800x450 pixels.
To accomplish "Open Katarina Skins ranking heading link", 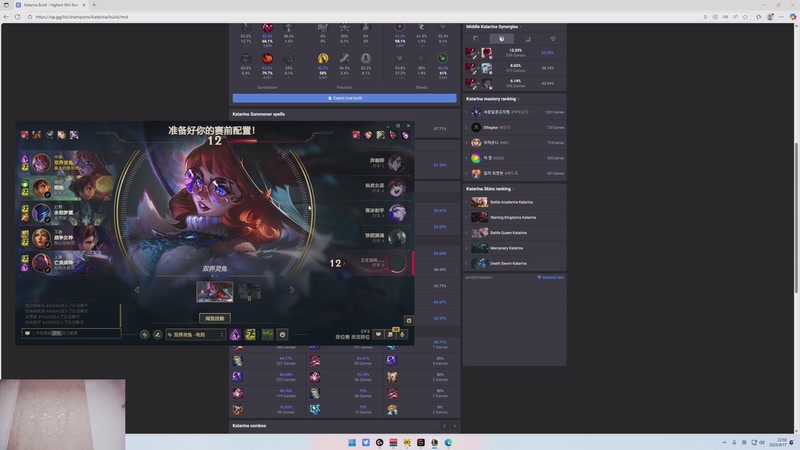I will click(488, 189).
